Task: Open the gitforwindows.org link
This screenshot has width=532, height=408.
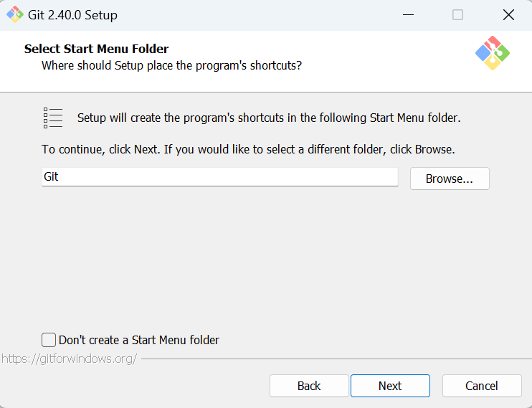Action: [69, 359]
